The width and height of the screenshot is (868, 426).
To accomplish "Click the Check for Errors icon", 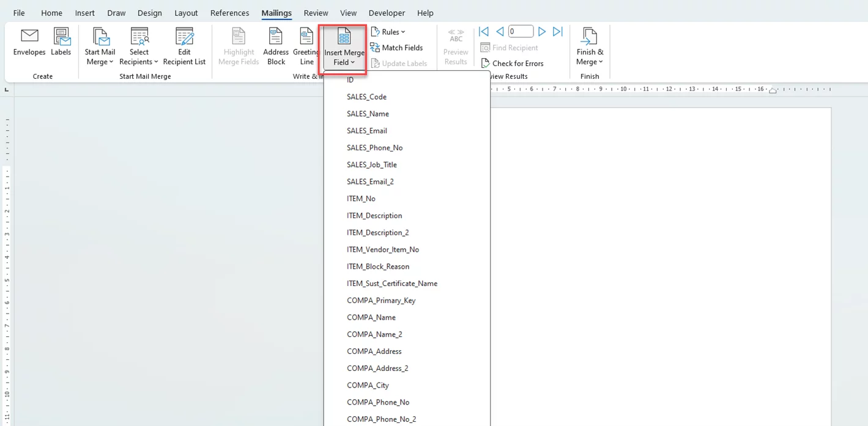I will [485, 64].
